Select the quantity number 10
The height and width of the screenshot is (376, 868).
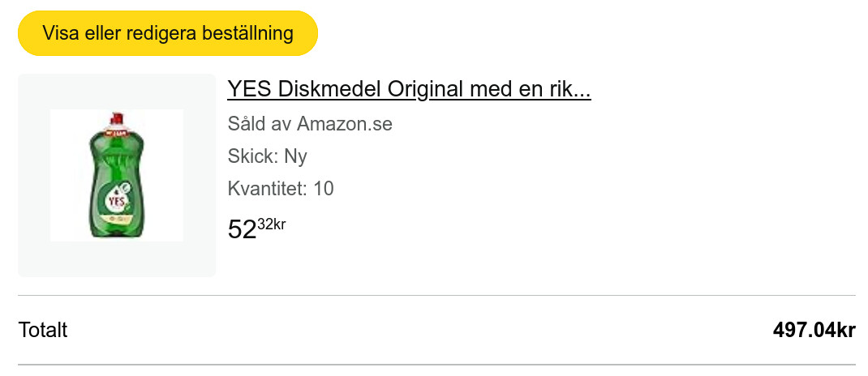pos(324,189)
